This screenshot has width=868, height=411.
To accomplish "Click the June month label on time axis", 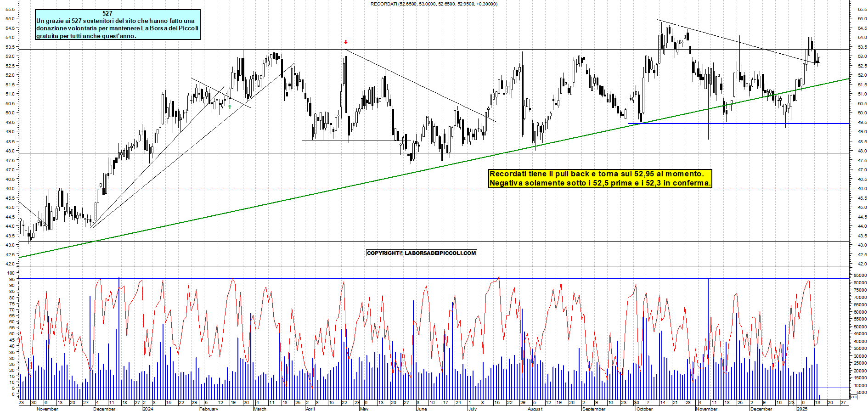I will click(x=421, y=409).
